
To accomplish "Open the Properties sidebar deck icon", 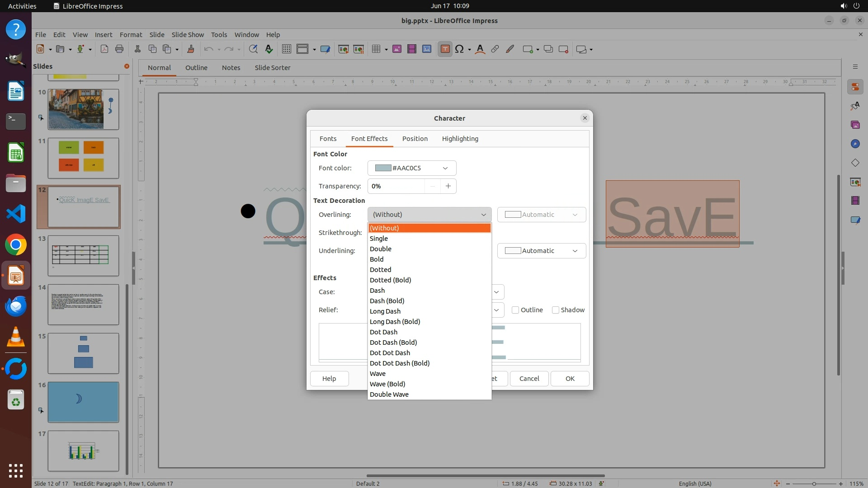I will [x=855, y=87].
